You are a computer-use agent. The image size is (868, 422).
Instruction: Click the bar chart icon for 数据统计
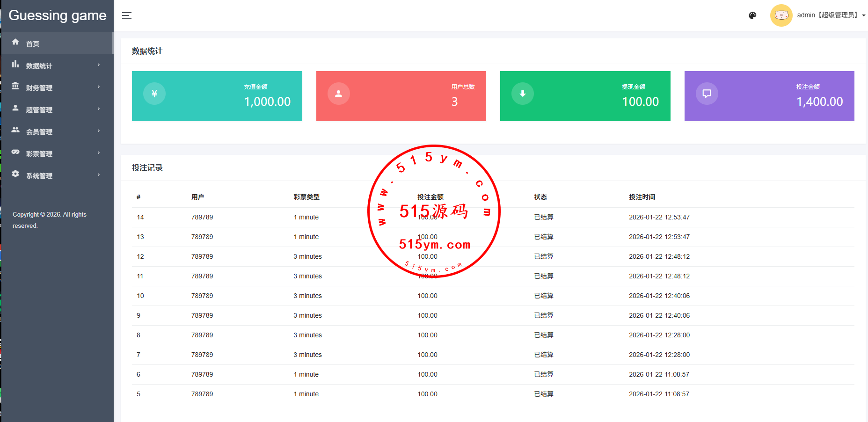tap(15, 64)
